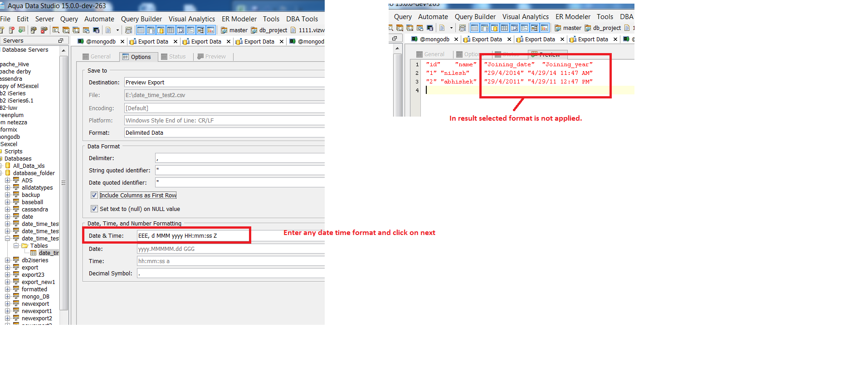Click the String quoted identifier field
Screen dimensions: 868x377
[x=240, y=170]
